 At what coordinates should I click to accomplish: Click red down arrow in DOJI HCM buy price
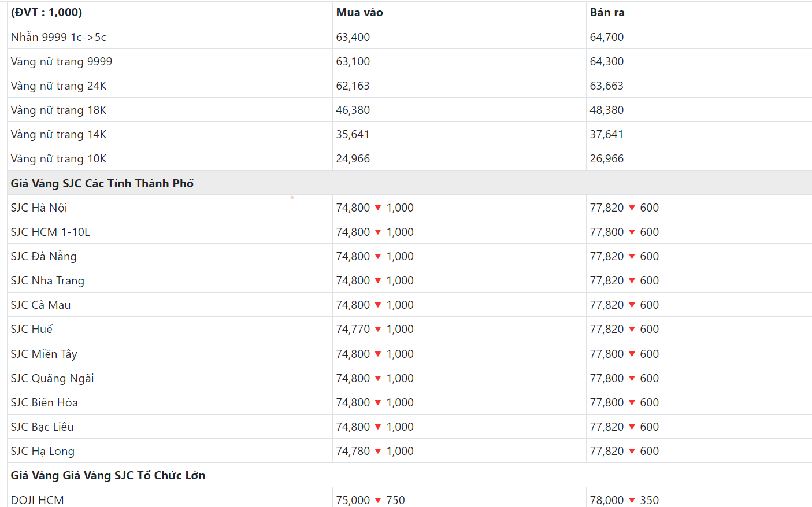[378, 500]
